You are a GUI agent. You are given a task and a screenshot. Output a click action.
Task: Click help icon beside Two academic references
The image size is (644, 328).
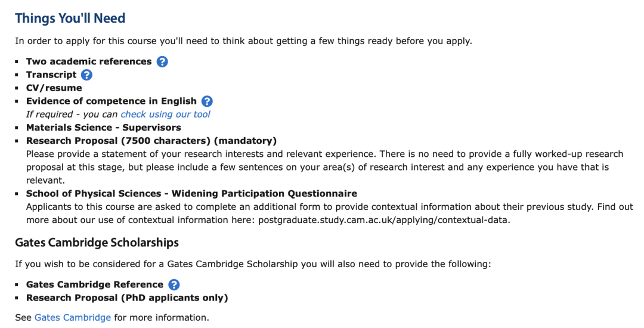pos(162,61)
